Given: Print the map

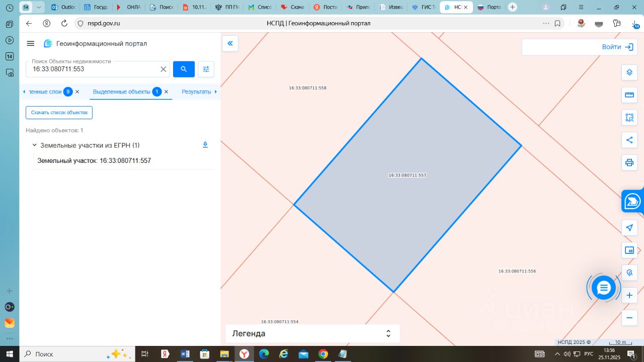Looking at the screenshot, I should (x=629, y=163).
